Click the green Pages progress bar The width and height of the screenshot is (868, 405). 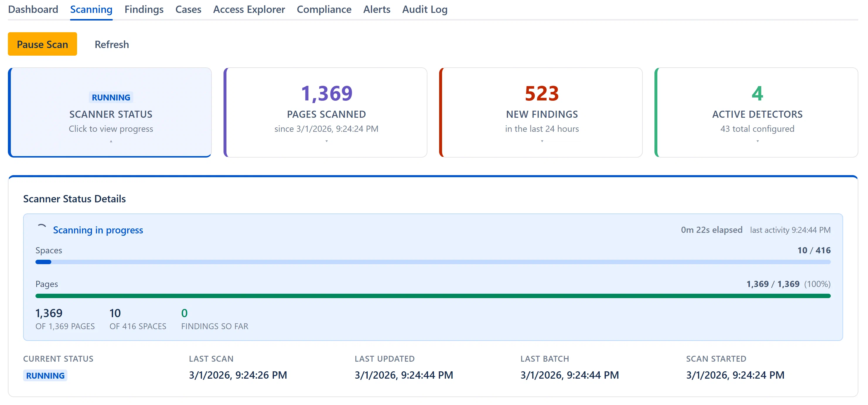point(433,296)
